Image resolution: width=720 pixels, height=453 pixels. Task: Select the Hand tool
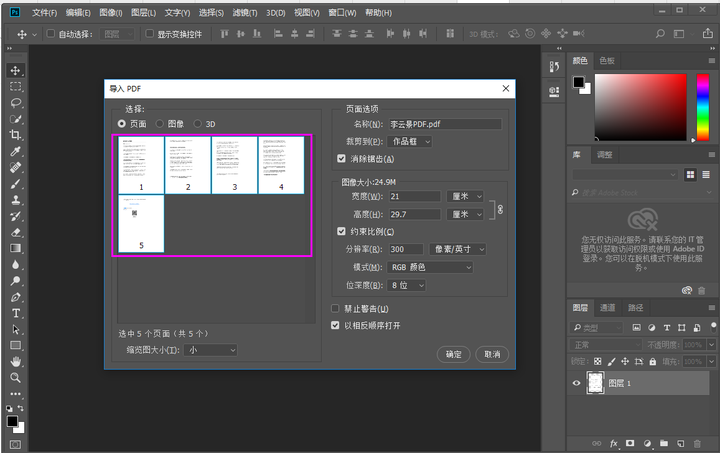[15, 362]
